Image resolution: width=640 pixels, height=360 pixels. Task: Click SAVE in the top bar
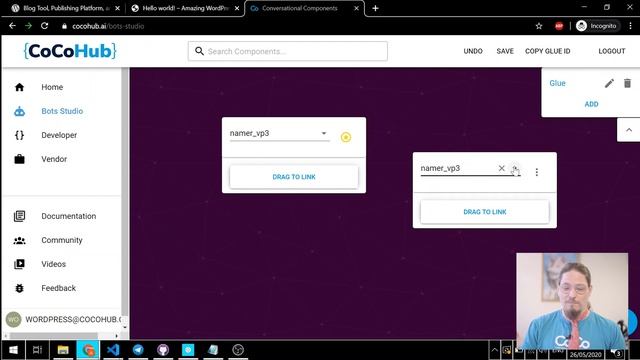[505, 51]
